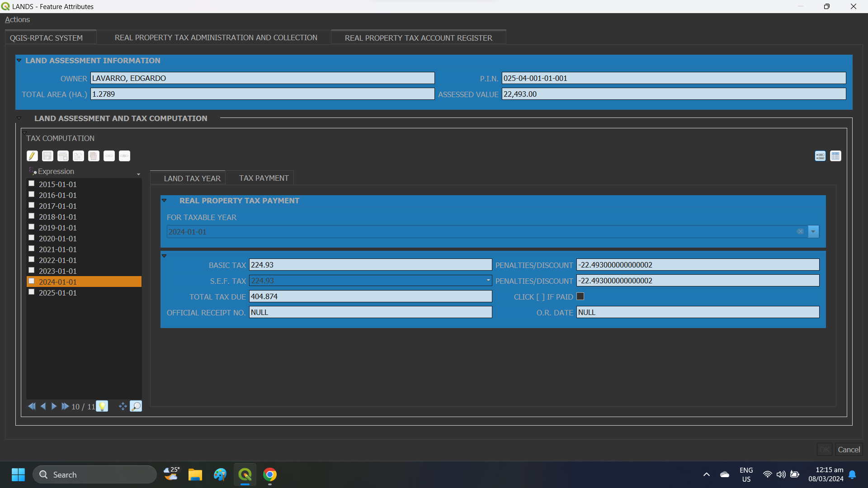868x488 pixels.
Task: Click the save edits icon
Action: coord(47,156)
